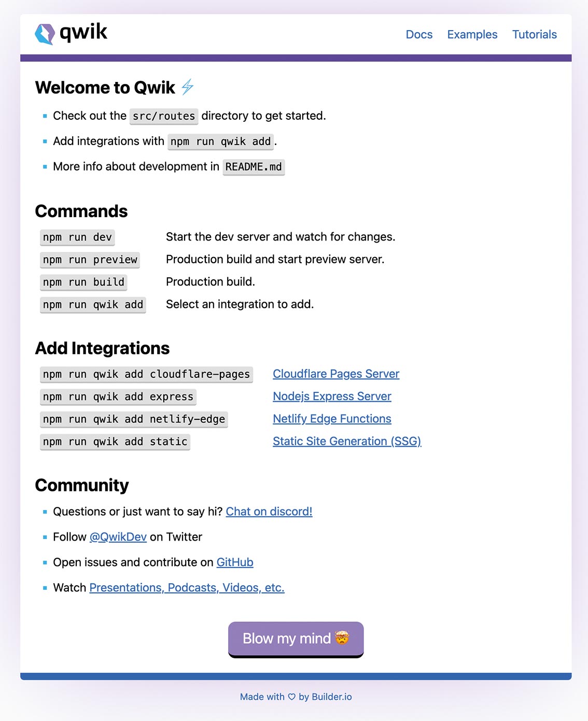The image size is (588, 721).
Task: Click the Community heading
Action: coord(82,485)
